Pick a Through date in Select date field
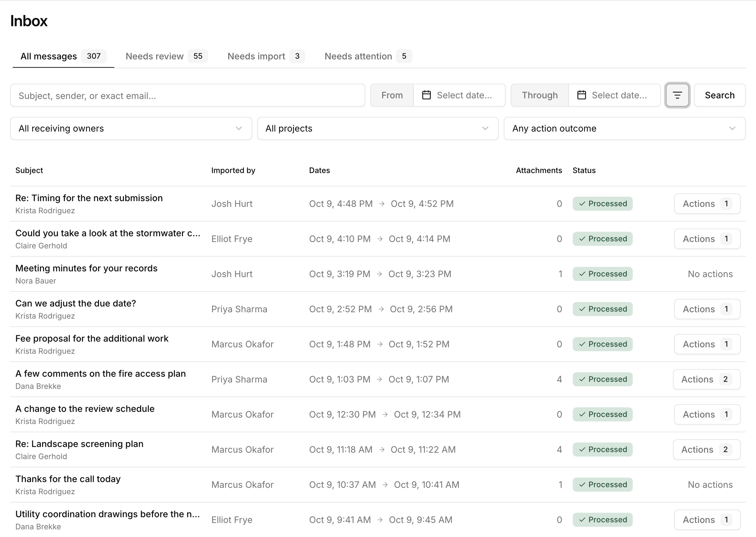This screenshot has width=756, height=537. click(x=614, y=95)
